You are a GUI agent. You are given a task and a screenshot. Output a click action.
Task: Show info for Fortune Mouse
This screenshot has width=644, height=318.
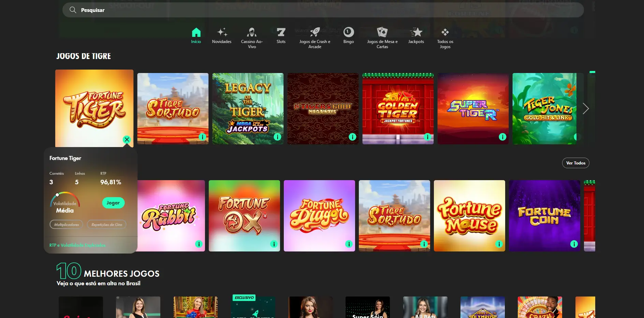(x=499, y=244)
